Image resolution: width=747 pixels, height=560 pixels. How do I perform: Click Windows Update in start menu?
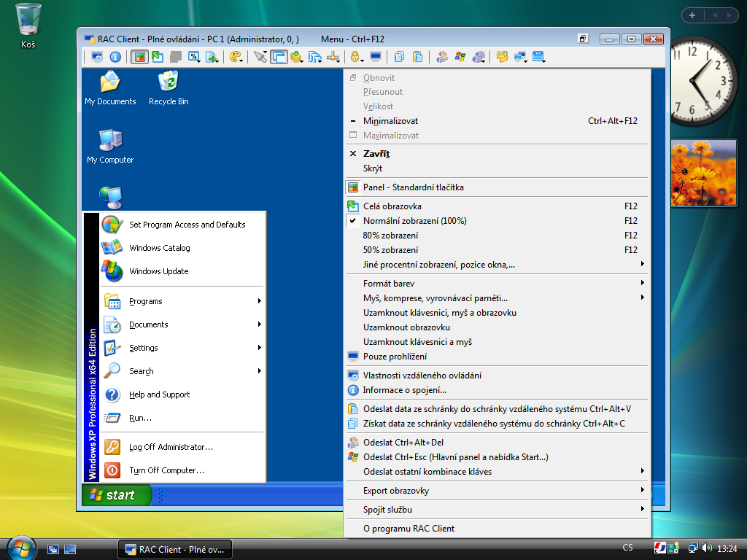click(182, 271)
